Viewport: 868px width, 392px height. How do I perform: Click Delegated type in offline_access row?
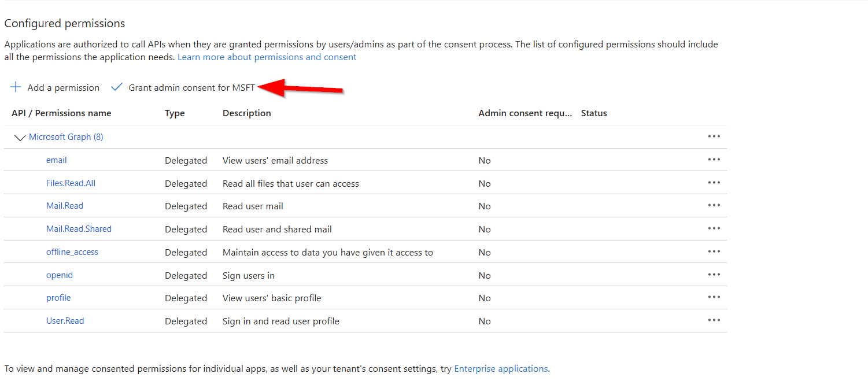(186, 252)
